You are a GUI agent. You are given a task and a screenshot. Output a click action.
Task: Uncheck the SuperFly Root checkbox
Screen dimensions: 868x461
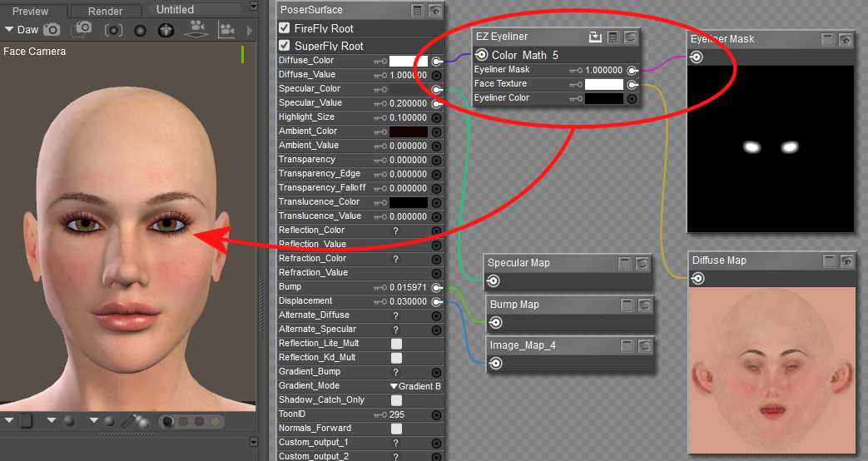[285, 46]
